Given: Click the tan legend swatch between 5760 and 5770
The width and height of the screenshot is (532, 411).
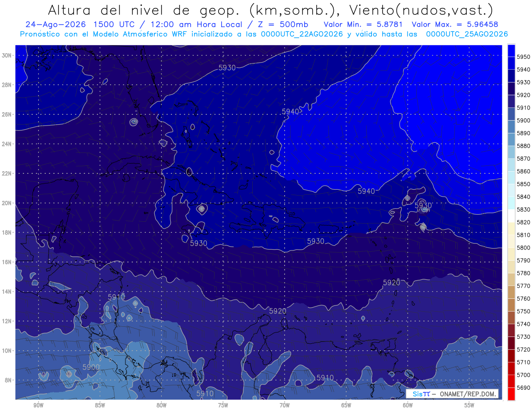Looking at the screenshot, I should [511, 292].
